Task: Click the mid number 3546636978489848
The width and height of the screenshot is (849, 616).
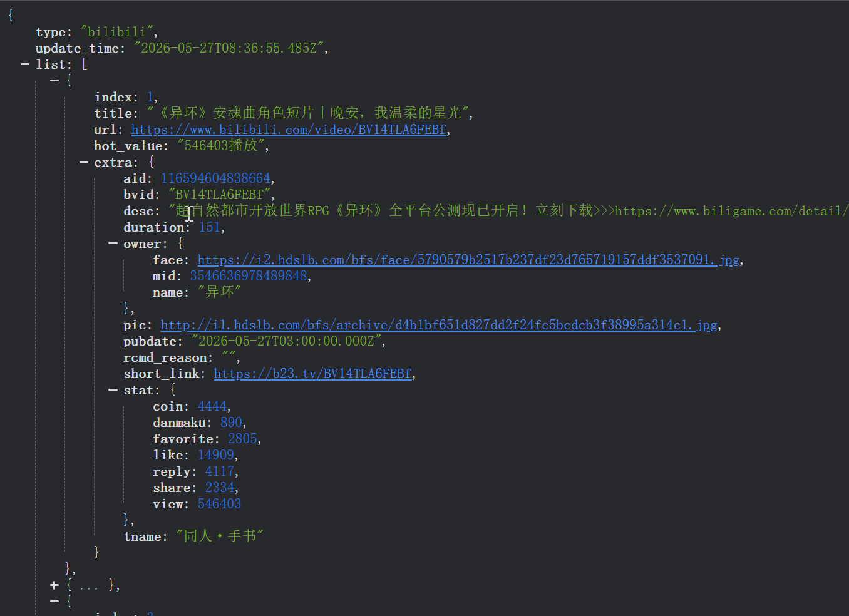Action: point(249,276)
